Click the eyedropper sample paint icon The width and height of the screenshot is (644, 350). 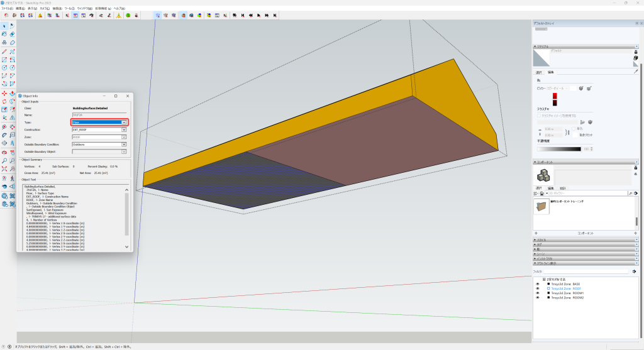coord(635,72)
